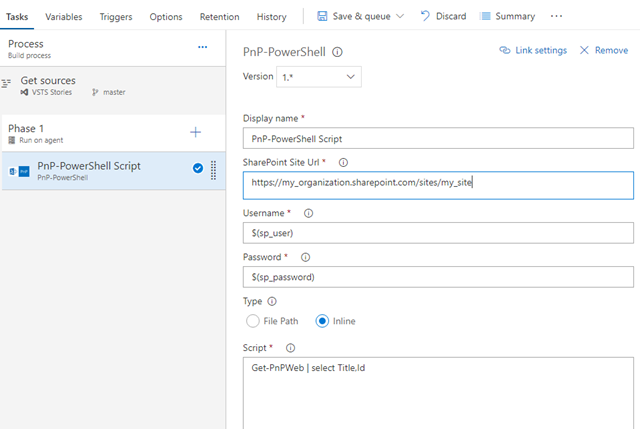Select the Inline radio button
640x429 pixels.
coord(323,321)
